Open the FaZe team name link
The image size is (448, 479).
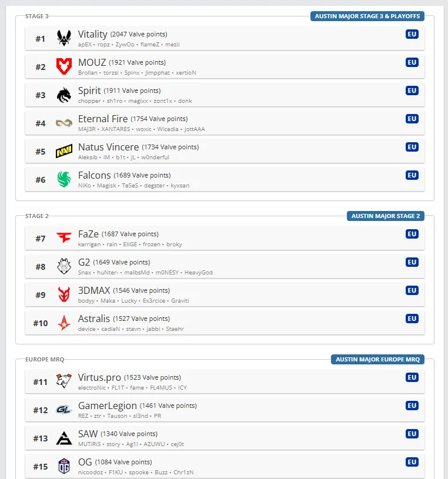88,234
